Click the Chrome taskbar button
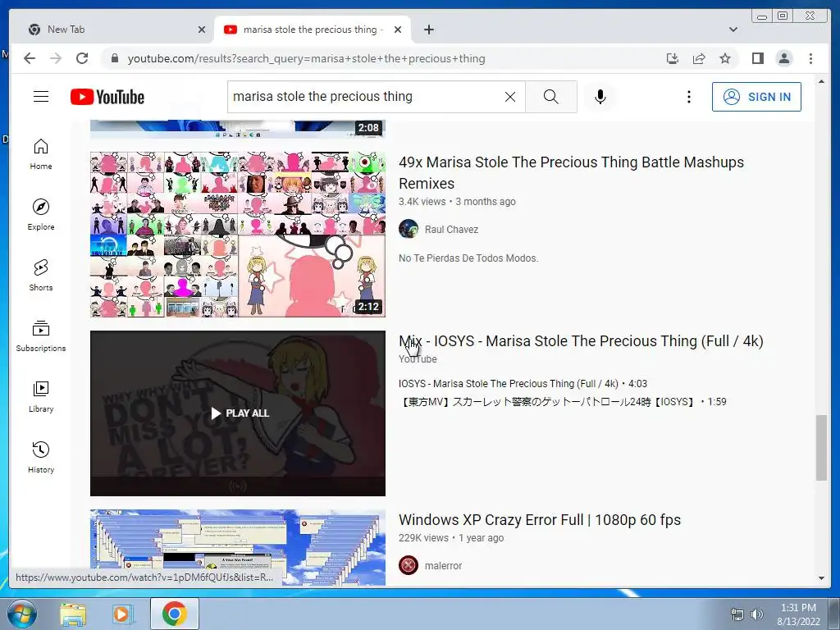Screen dimensions: 840x630 [x=174, y=614]
